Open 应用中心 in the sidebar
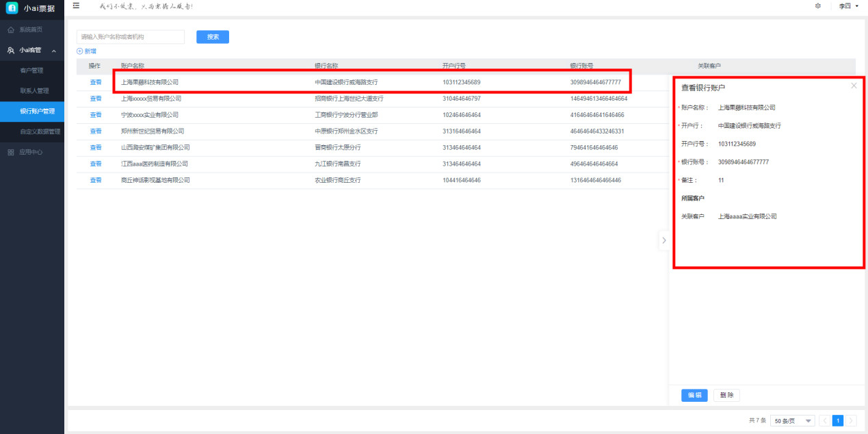 [x=32, y=152]
